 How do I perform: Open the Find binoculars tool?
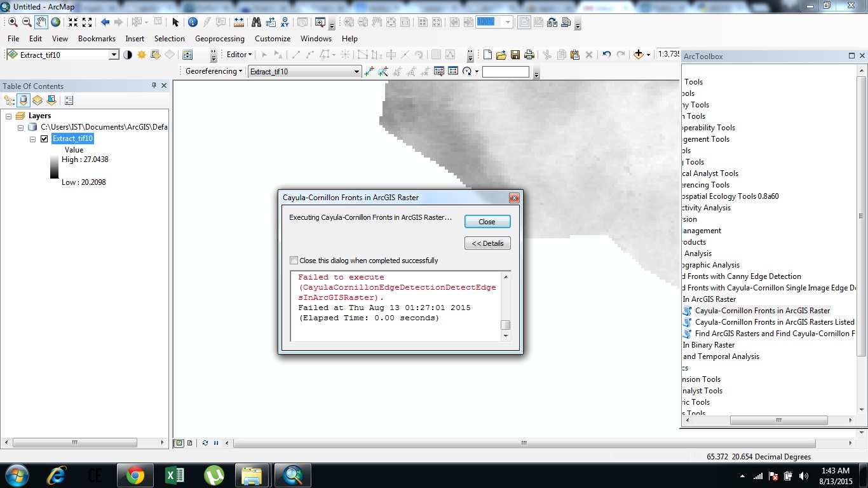(256, 22)
